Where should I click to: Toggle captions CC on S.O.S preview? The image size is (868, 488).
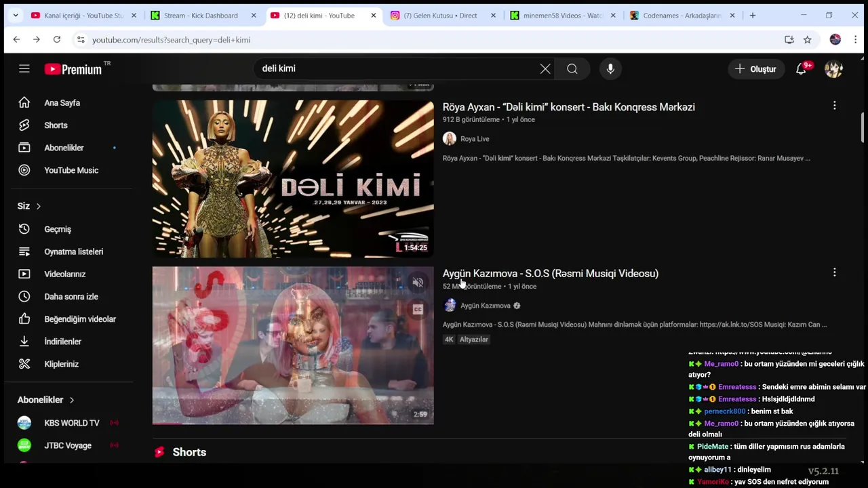(418, 310)
